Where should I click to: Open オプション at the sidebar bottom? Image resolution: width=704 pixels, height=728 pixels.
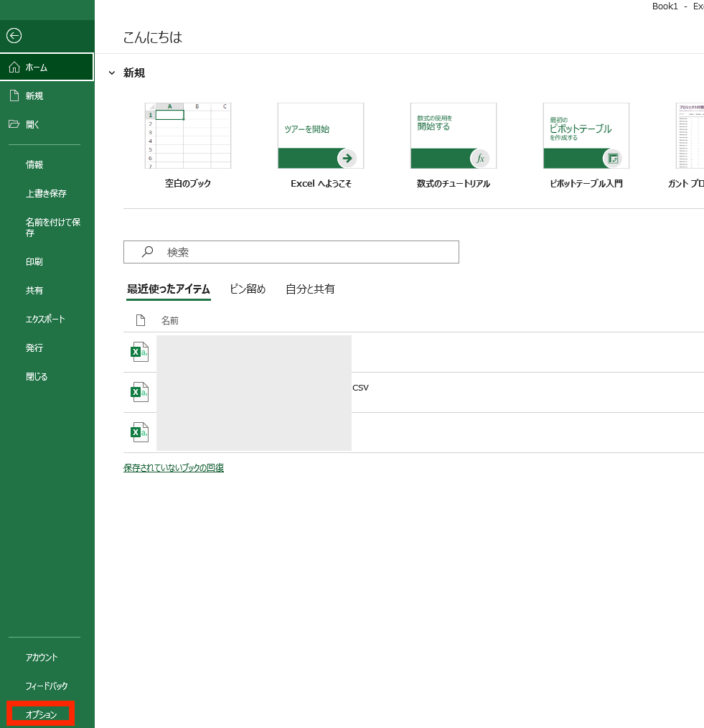click(x=41, y=714)
